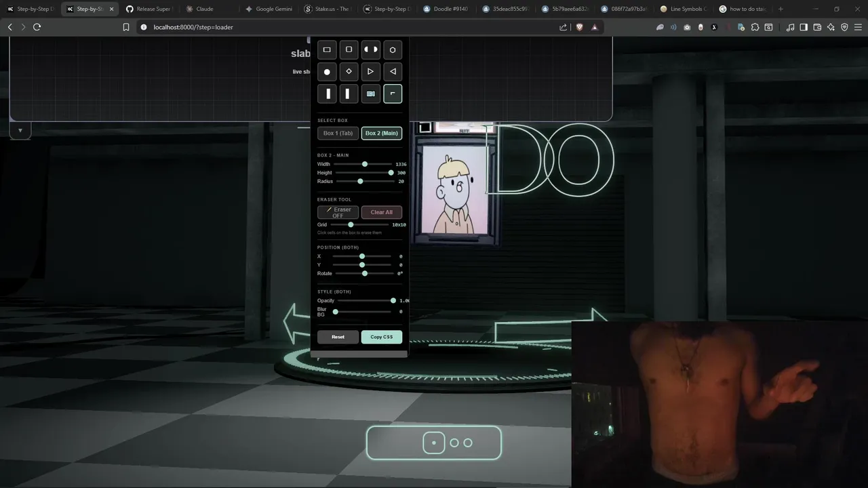Select the third step dot in the bottom indicator
The height and width of the screenshot is (488, 868).
pyautogui.click(x=468, y=443)
